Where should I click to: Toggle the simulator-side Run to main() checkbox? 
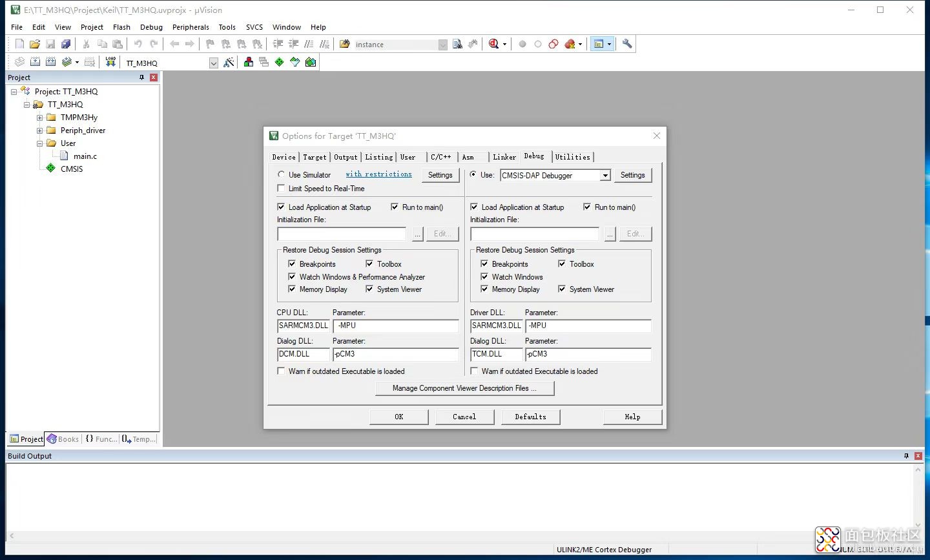(395, 207)
